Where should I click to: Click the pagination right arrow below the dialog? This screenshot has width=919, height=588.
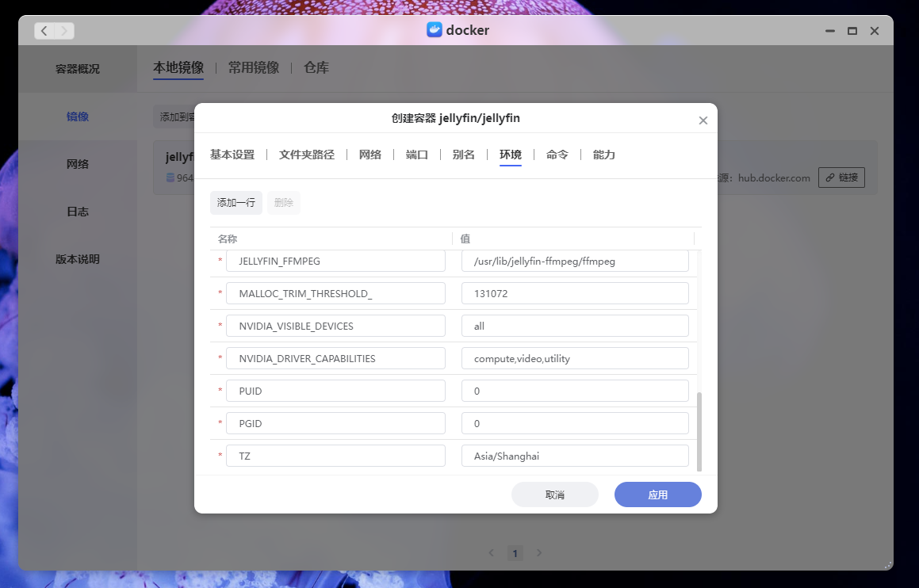click(540, 553)
